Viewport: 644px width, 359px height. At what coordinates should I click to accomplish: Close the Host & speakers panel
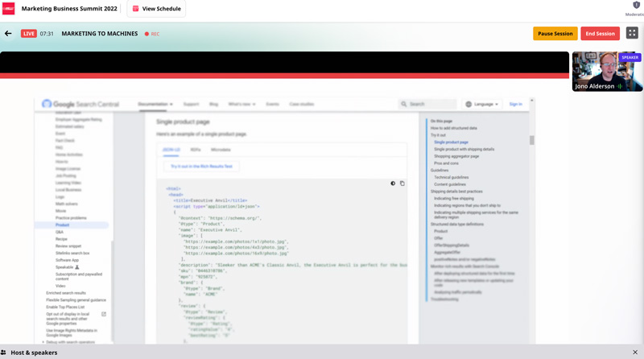635,353
